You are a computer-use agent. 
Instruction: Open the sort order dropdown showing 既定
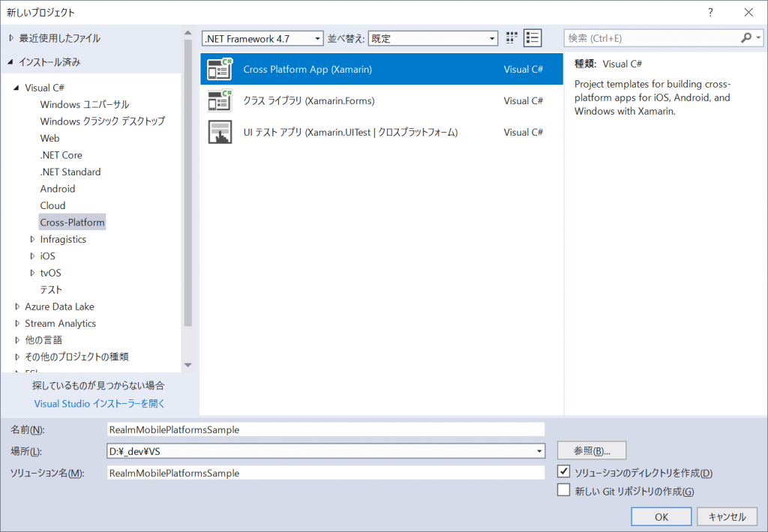click(433, 38)
